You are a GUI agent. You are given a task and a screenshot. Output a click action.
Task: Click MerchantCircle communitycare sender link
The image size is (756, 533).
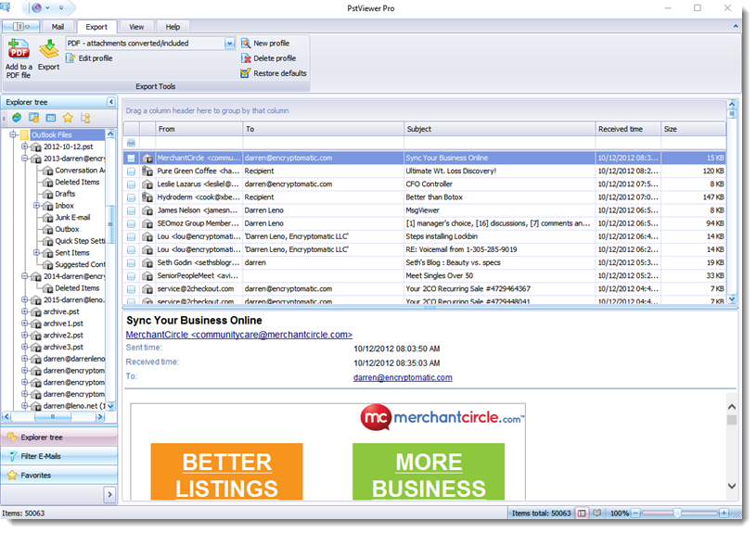239,335
